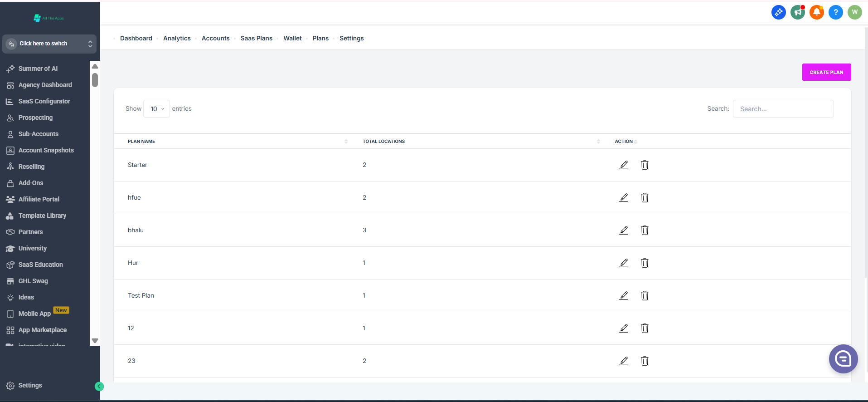Edit the bhalu plan with pencil icon
Viewport: 868px width, 402px height.
coord(624,230)
